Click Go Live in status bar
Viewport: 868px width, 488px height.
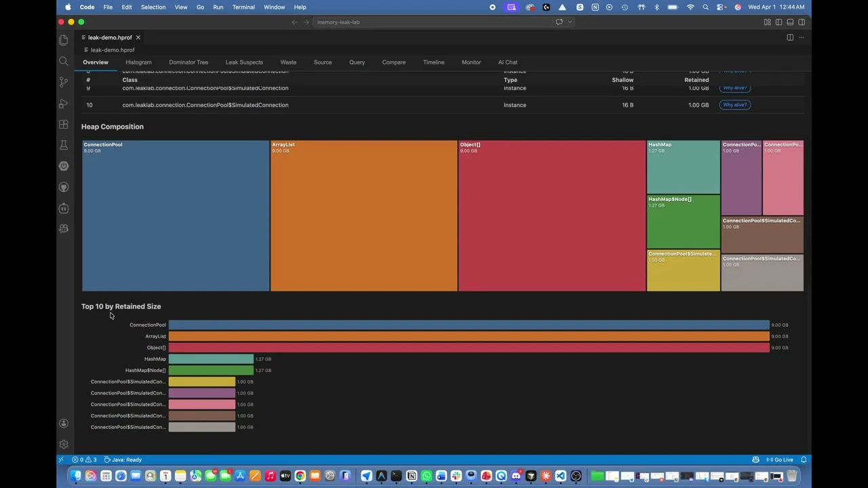coord(780,460)
